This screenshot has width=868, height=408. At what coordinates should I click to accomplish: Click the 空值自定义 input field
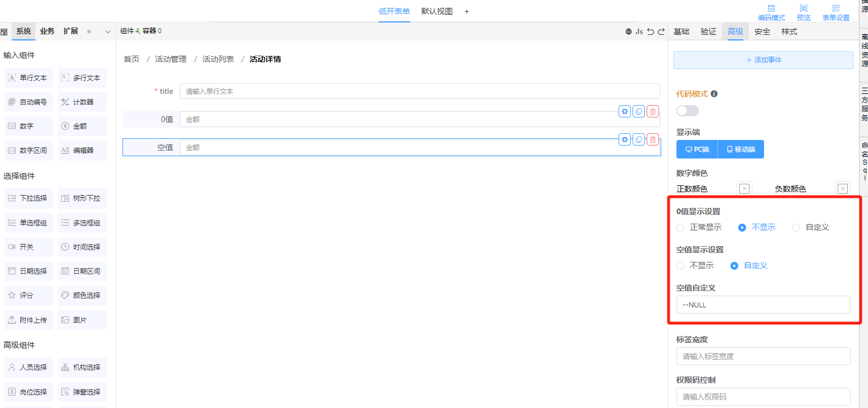tap(763, 305)
